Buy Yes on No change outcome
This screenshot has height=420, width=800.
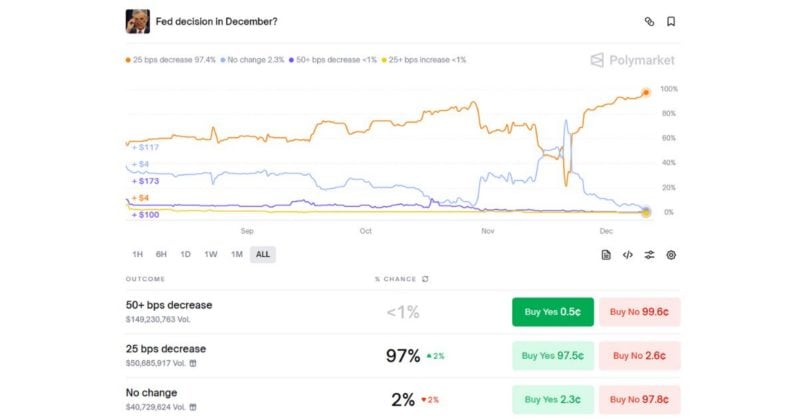pos(553,399)
